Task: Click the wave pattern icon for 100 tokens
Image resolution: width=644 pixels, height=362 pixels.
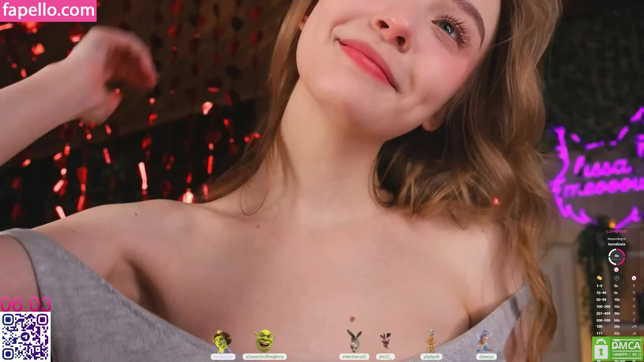Action: pyautogui.click(x=634, y=326)
